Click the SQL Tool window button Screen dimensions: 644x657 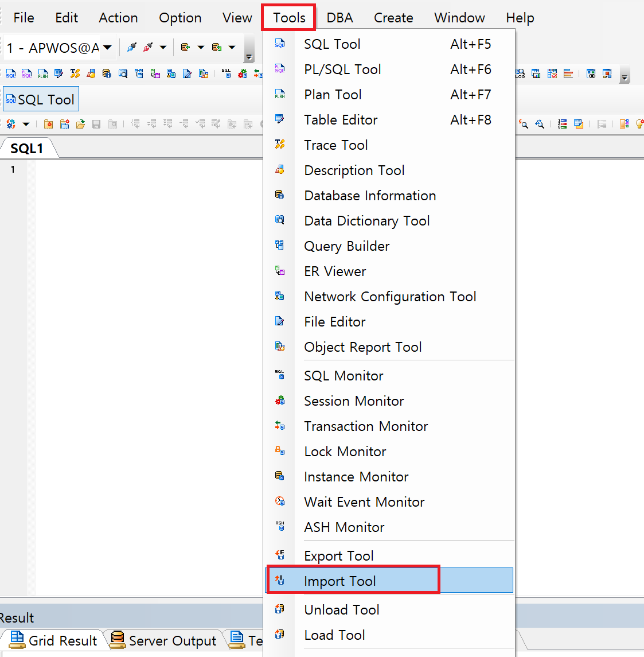point(41,99)
